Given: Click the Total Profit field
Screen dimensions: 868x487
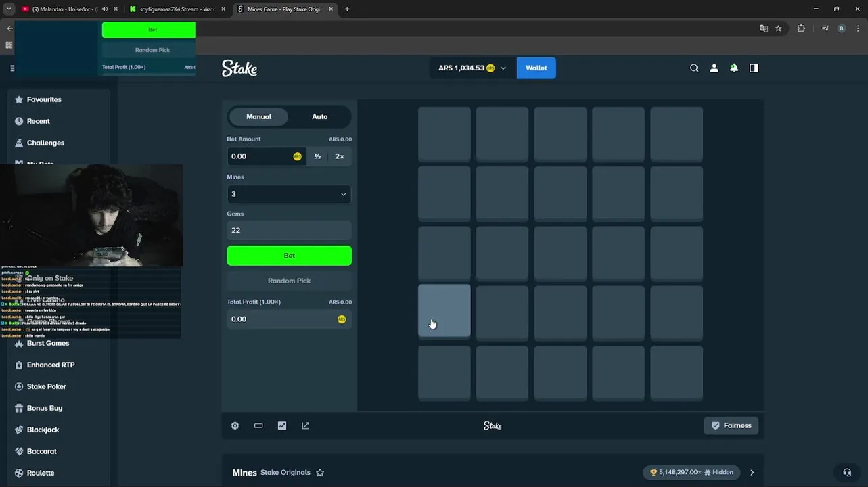Looking at the screenshot, I should tap(289, 319).
